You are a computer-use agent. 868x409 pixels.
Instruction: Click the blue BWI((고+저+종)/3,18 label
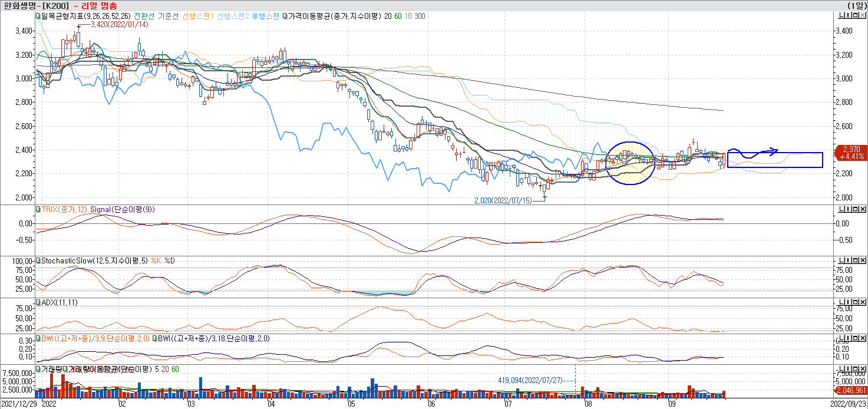pos(214,339)
